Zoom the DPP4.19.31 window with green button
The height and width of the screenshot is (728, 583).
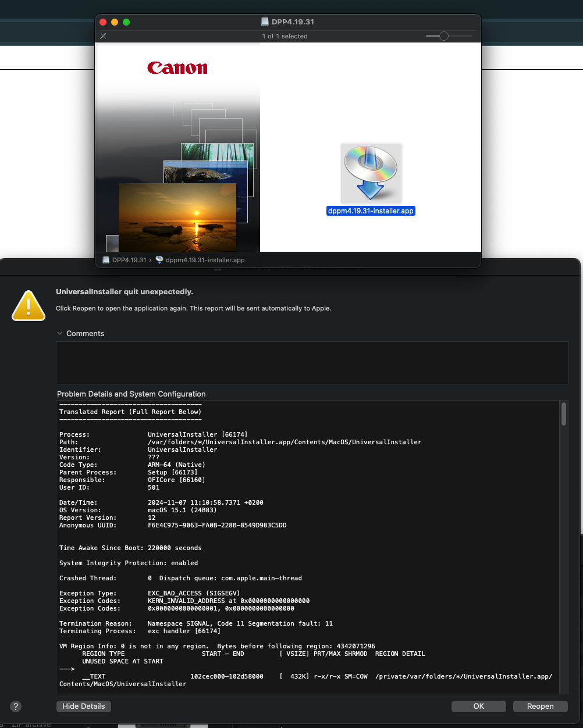126,22
